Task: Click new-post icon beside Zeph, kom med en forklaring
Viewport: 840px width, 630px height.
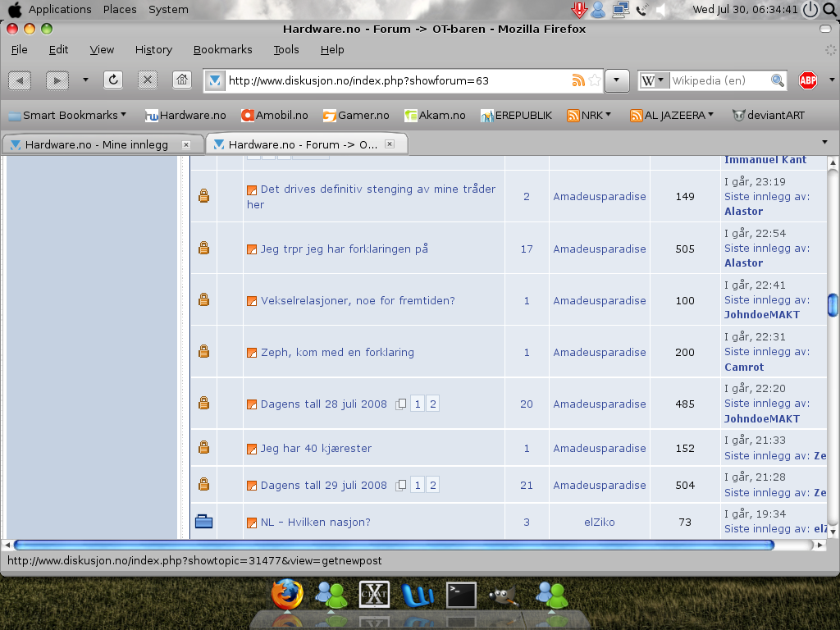Action: coord(252,353)
